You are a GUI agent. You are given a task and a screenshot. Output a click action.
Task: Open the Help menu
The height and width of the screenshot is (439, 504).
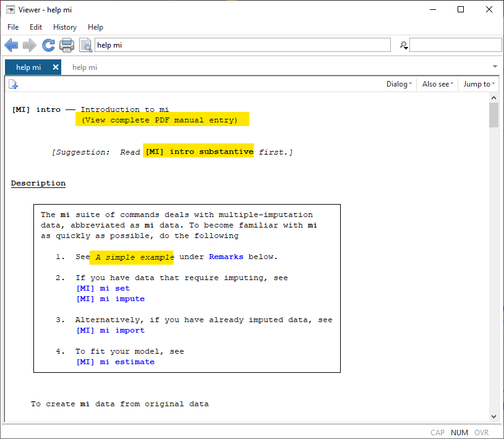click(95, 27)
